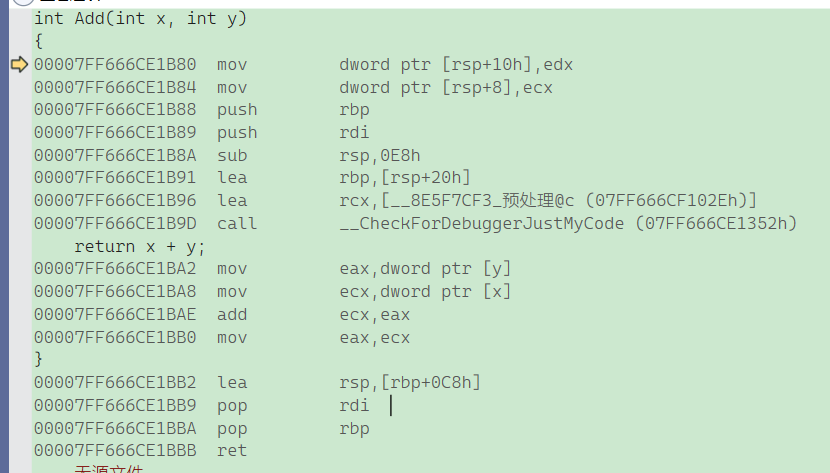Click the lea rcx operand with 预处理@c symbol
This screenshot has height=473, width=830.
click(x=548, y=201)
